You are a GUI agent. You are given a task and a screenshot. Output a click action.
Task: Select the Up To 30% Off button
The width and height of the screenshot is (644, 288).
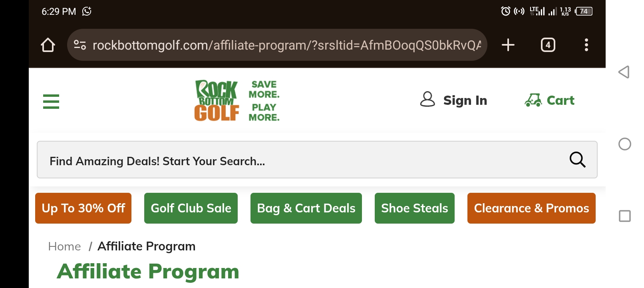click(83, 208)
